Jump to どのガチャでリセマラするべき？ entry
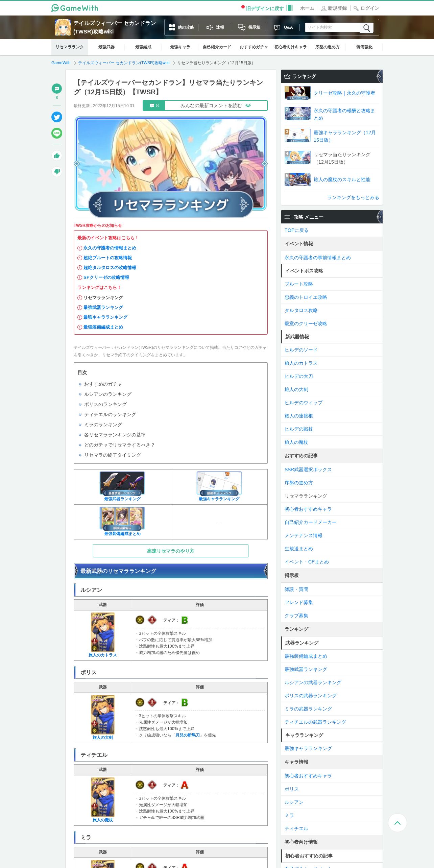Viewport: 434px width, 868px height. 119,445
